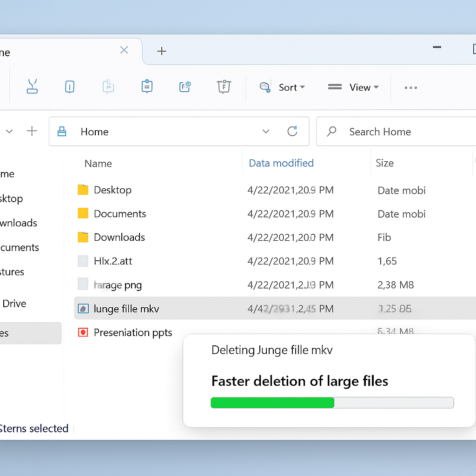Screen dimensions: 476x476
Task: Click the Search Home field
Action: [x=396, y=132]
